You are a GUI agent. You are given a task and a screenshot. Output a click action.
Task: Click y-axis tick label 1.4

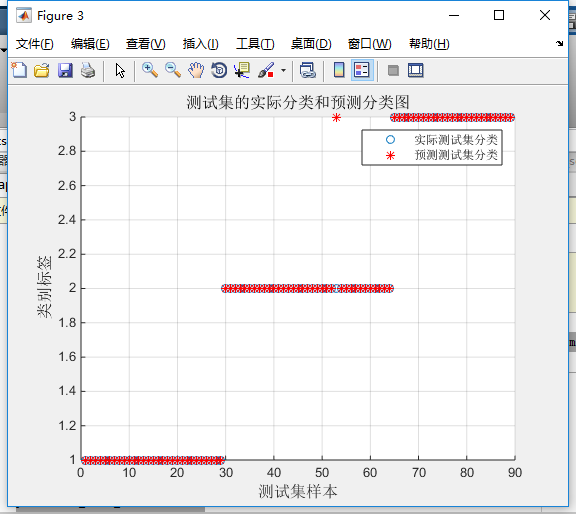[x=67, y=391]
